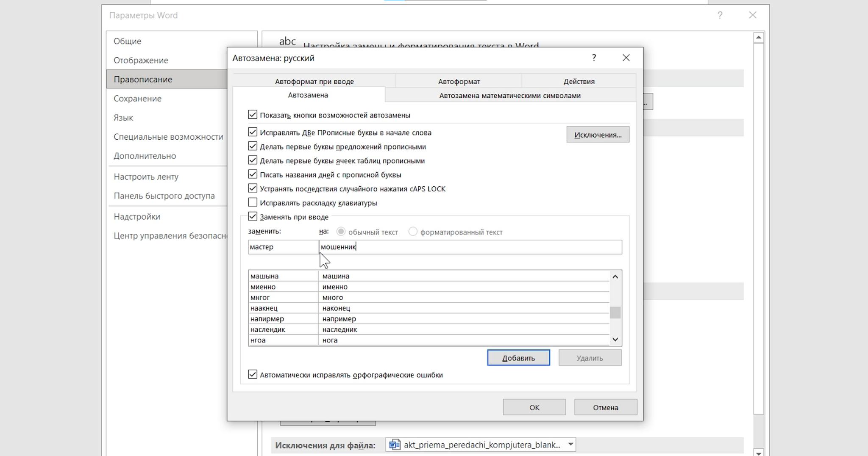Click the Word document icon in the file exceptions combo
868x456 pixels.
coord(394,445)
